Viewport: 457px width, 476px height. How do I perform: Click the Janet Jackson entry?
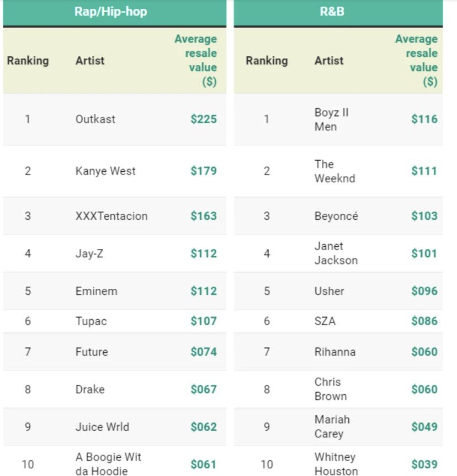(x=336, y=253)
